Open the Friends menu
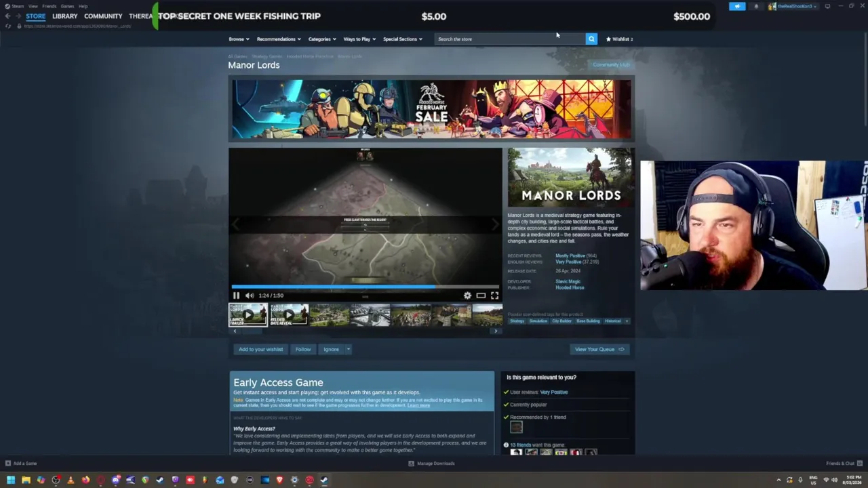The height and width of the screenshot is (488, 868). coord(50,6)
